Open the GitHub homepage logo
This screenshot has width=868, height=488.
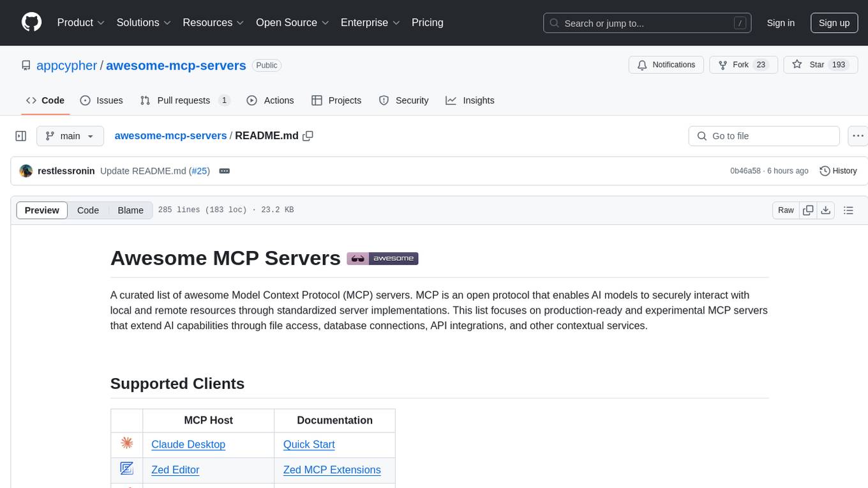[x=31, y=22]
